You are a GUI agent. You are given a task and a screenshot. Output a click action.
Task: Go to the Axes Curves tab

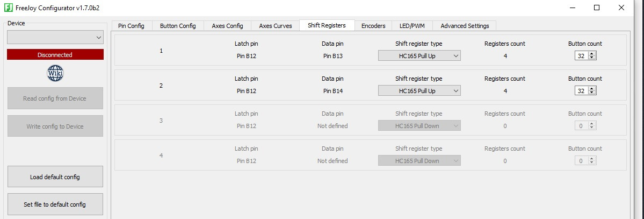275,25
